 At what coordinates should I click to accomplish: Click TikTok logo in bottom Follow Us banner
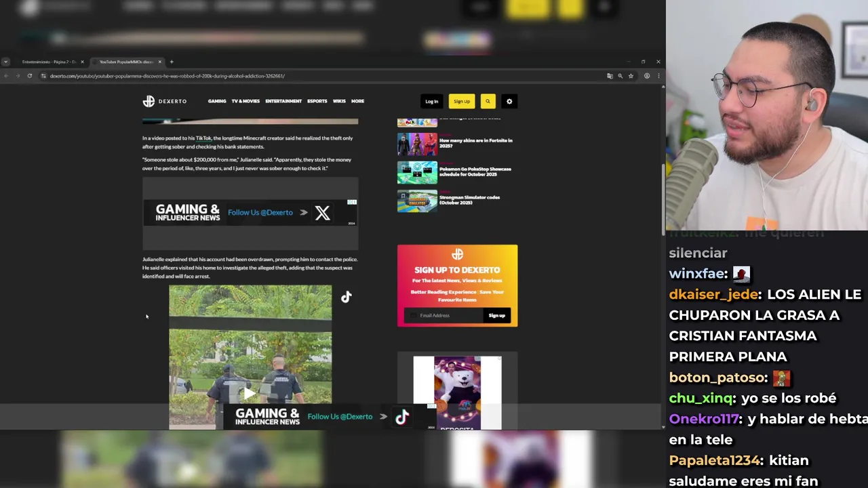tap(402, 417)
